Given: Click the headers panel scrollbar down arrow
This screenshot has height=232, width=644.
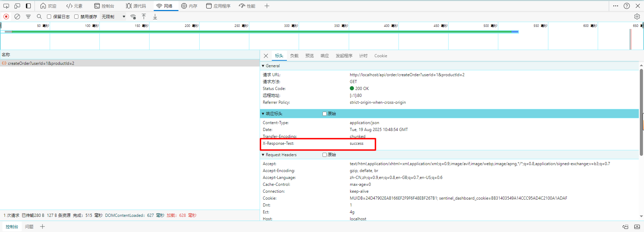Looking at the screenshot, I should 641,216.
